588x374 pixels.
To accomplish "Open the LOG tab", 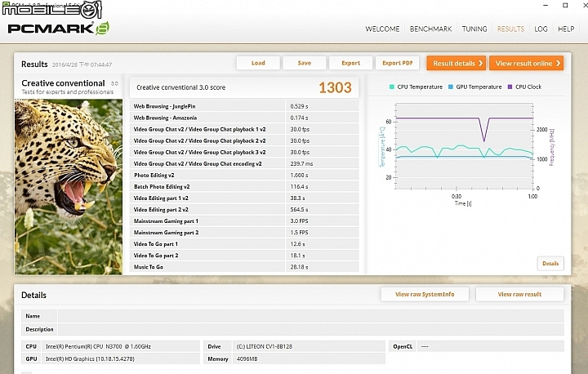I will pos(541,29).
